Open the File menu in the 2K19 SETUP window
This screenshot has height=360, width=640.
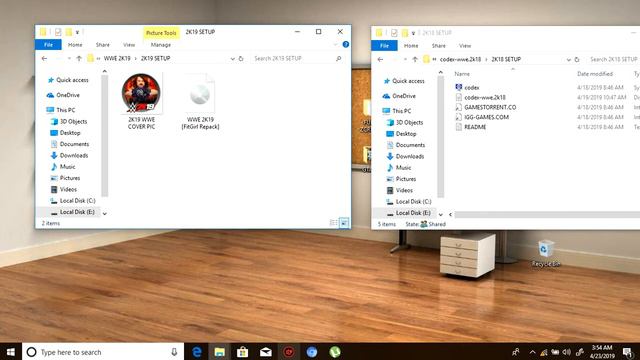click(48, 45)
